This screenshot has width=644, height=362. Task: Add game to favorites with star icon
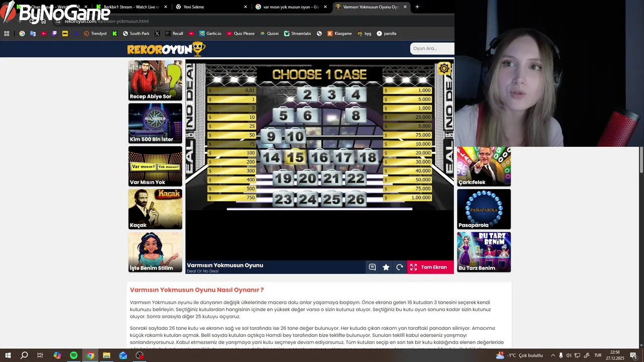point(386,267)
